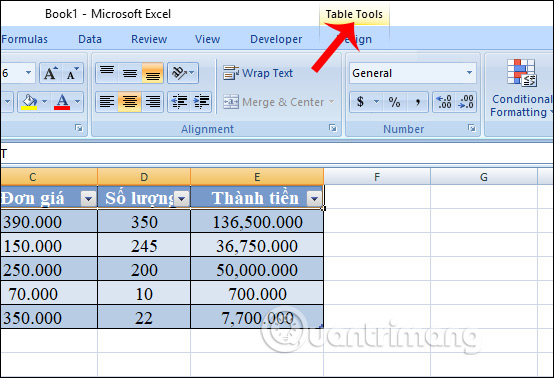Open the font size dropdown
Viewport: 554px width, 378px height.
point(29,73)
